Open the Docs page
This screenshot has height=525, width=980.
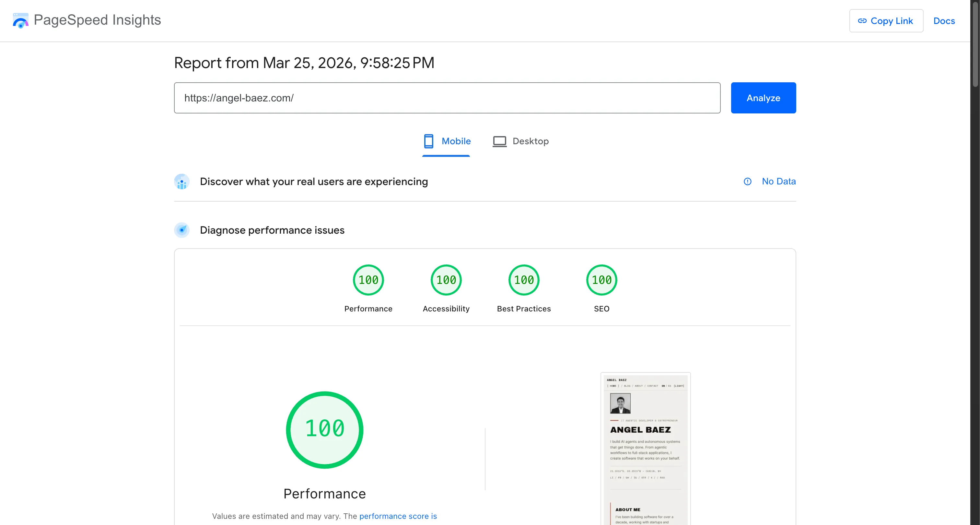point(944,21)
